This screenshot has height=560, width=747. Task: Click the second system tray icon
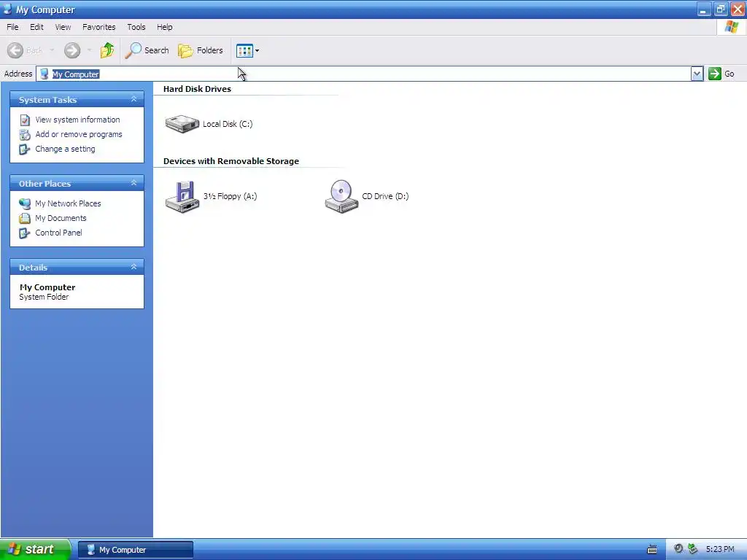(x=693, y=549)
